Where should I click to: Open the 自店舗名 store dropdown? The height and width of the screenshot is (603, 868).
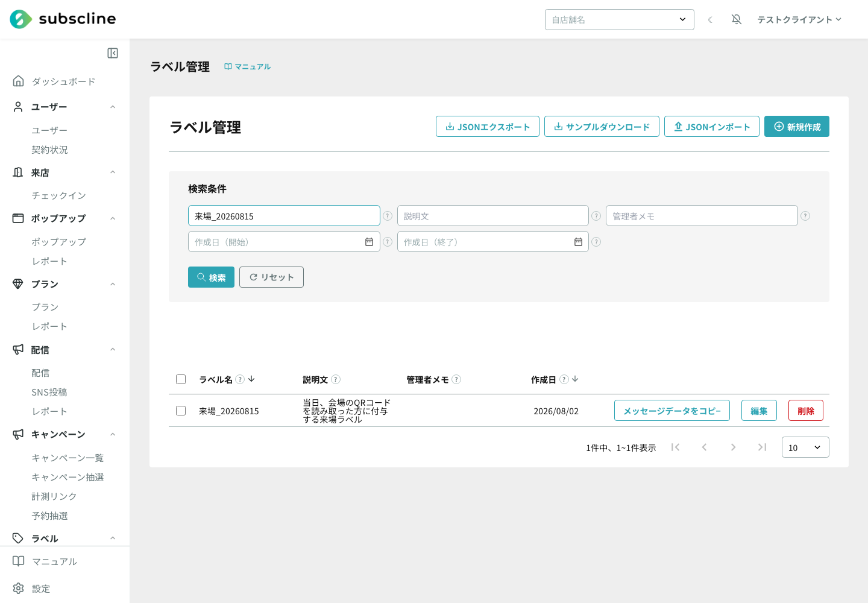click(x=620, y=19)
